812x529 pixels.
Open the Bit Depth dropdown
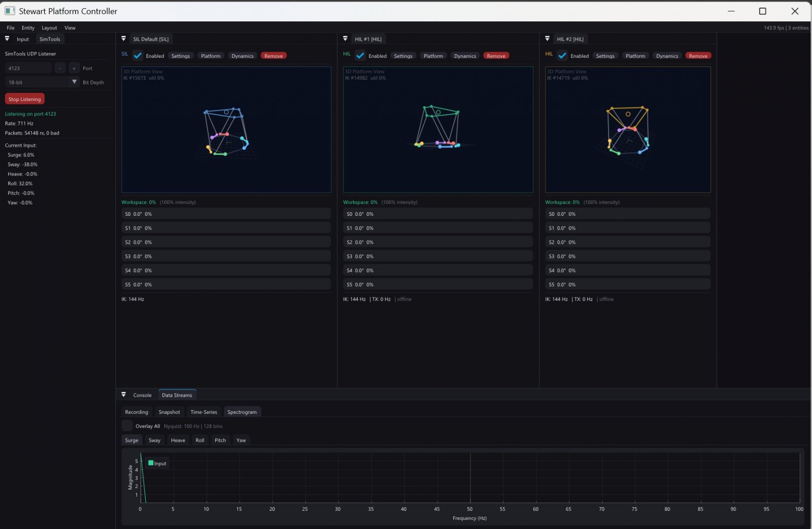click(x=74, y=82)
